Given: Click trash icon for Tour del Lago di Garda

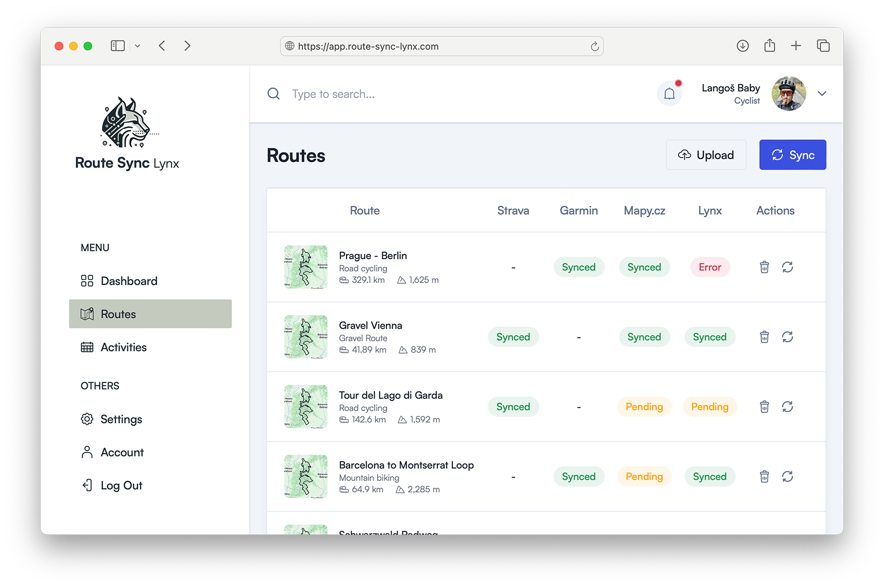Looking at the screenshot, I should tap(764, 407).
